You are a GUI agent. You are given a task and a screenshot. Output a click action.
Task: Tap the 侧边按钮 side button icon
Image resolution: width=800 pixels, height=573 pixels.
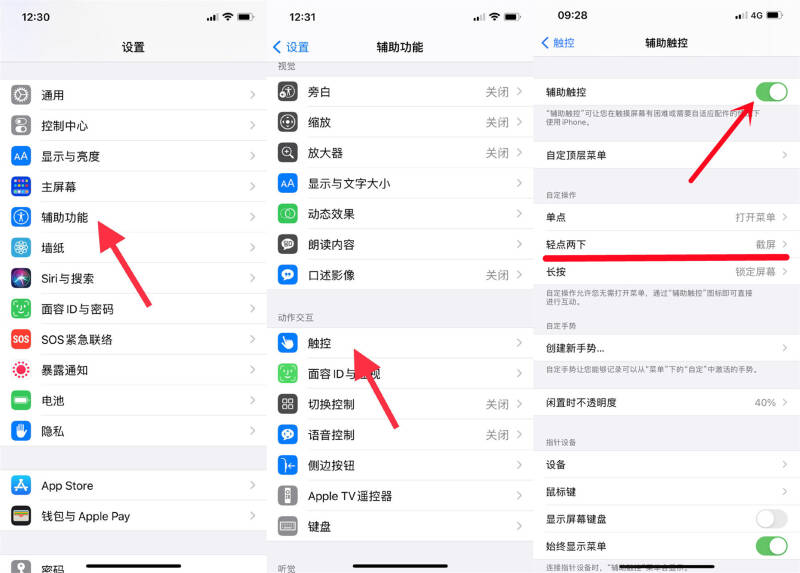tap(288, 465)
